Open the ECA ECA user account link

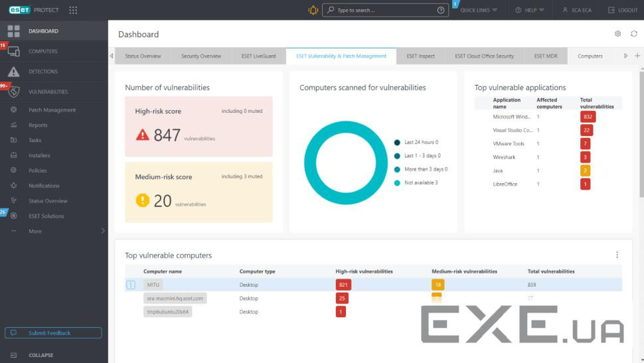[x=577, y=10]
